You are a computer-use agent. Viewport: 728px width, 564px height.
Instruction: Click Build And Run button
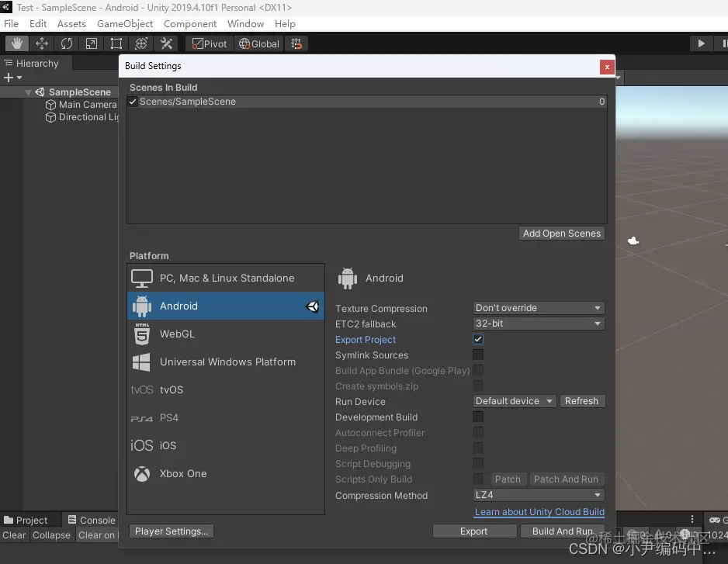tap(562, 531)
